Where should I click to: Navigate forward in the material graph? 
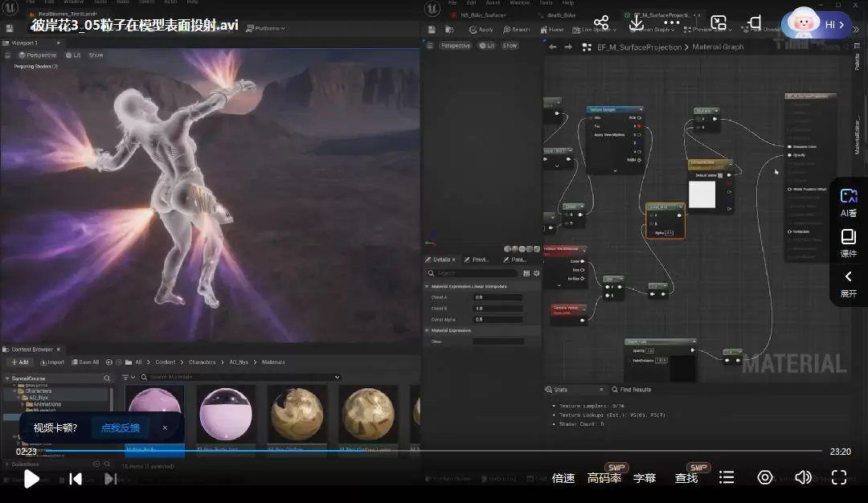coord(568,47)
